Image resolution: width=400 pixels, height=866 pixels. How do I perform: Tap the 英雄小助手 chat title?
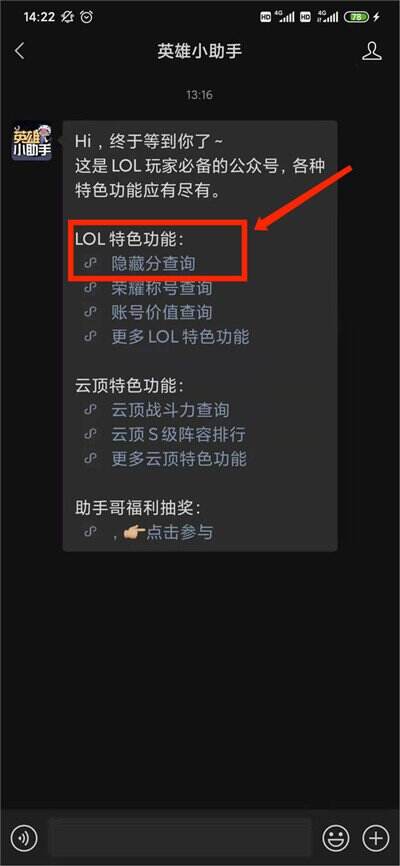coord(199,51)
